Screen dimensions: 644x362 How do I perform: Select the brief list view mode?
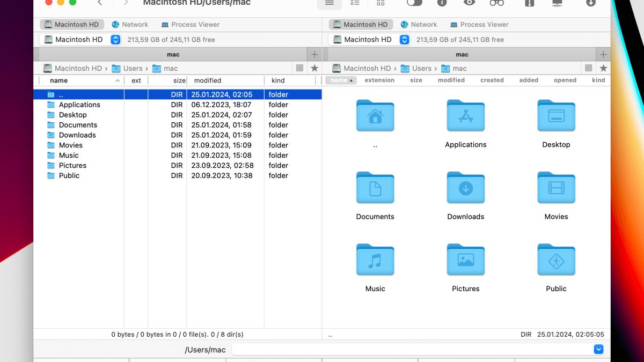355,3
